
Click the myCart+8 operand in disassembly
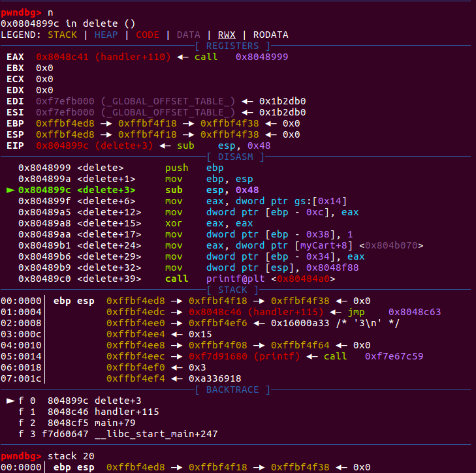click(318, 245)
